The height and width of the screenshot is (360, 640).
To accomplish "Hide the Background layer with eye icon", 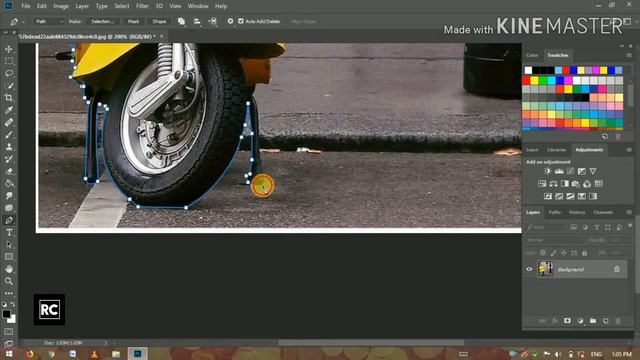I will tap(529, 269).
